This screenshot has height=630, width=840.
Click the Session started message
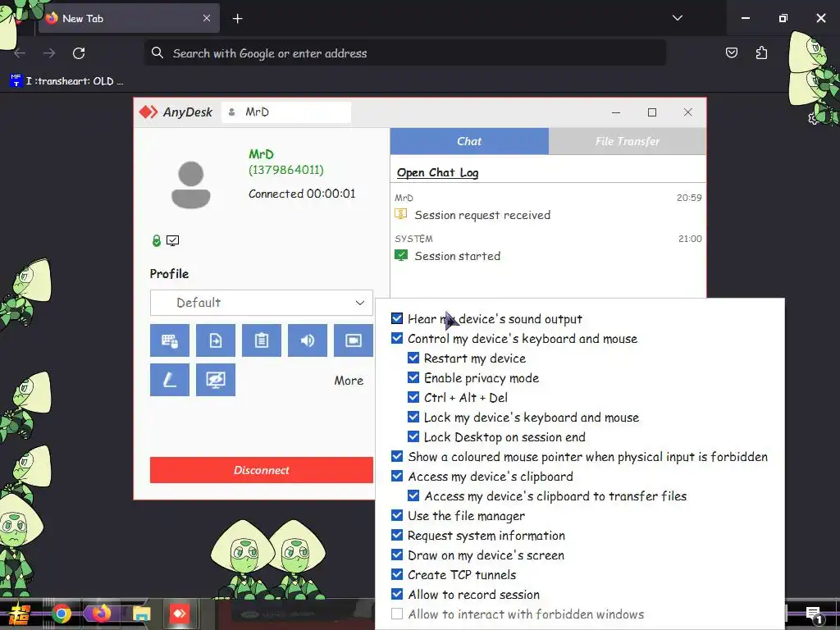458,256
